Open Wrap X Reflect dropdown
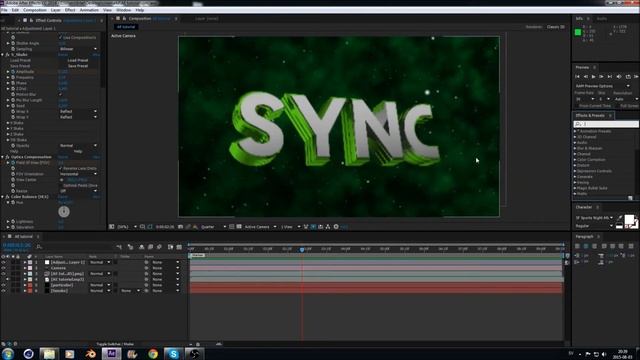Viewport: 640px width, 360px height. (78, 111)
